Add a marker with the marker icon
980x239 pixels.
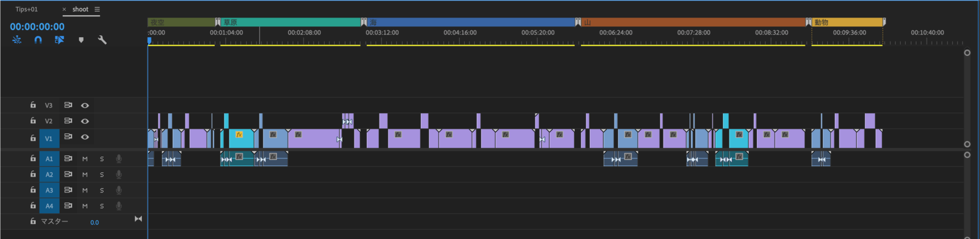[80, 40]
